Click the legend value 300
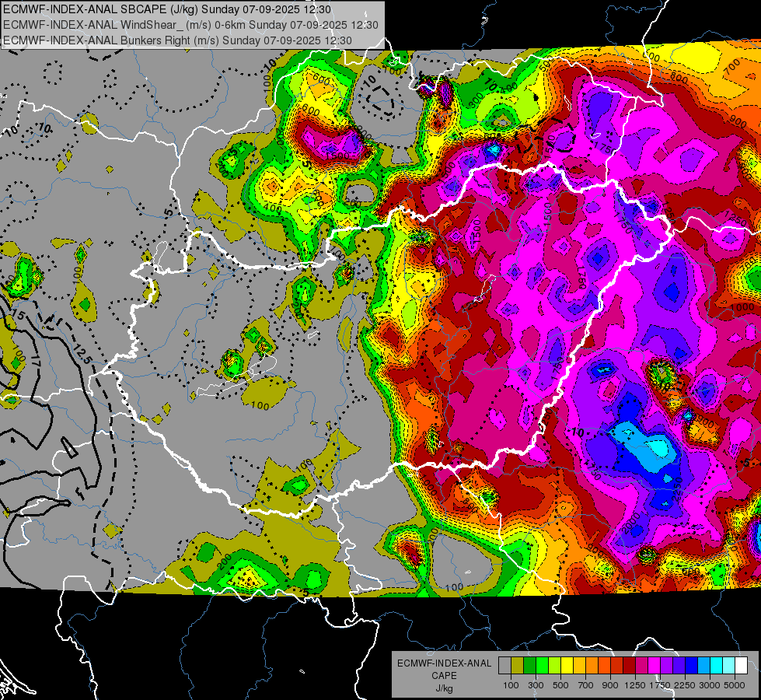The width and height of the screenshot is (761, 700). coord(536,685)
